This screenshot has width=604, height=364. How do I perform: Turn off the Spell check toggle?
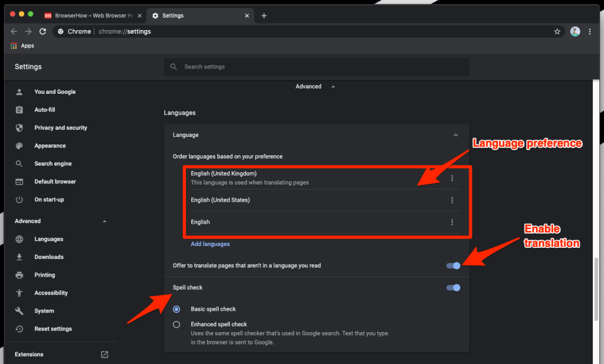point(453,288)
